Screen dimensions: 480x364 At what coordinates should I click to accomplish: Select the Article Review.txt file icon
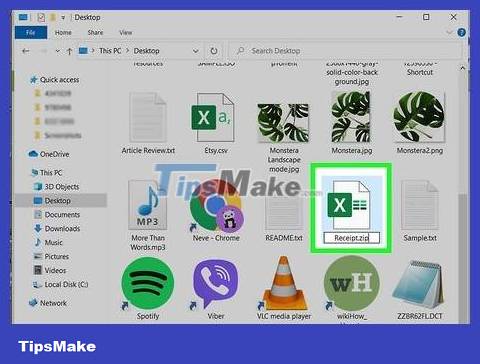point(148,118)
